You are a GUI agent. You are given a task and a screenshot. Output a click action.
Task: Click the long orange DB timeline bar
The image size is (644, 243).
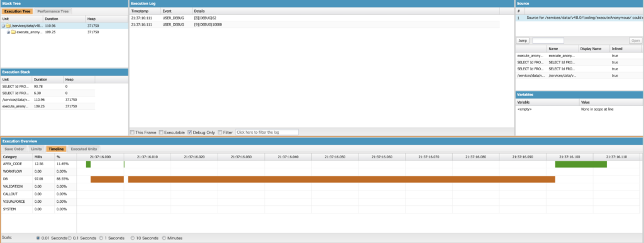341,179
